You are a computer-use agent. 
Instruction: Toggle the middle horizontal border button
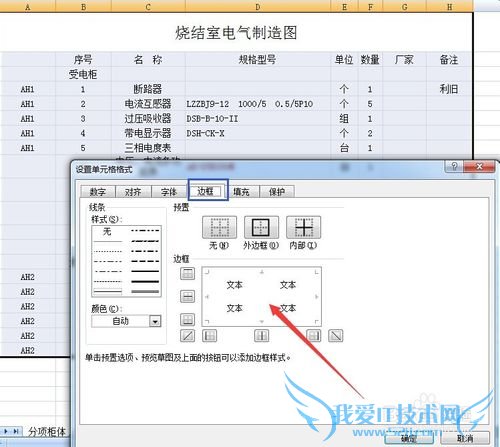187,296
